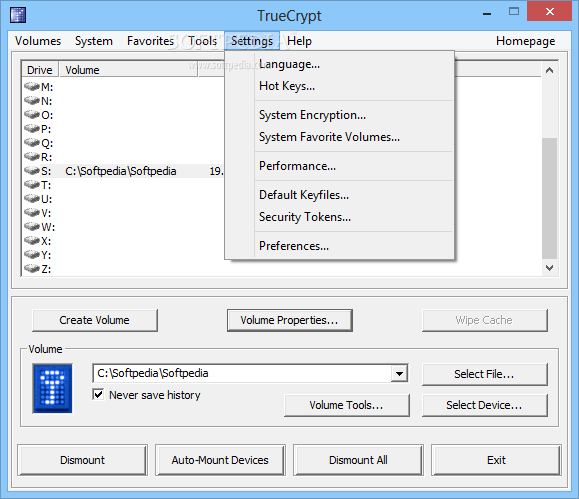Open the Help menu
The width and height of the screenshot is (579, 499).
(299, 41)
